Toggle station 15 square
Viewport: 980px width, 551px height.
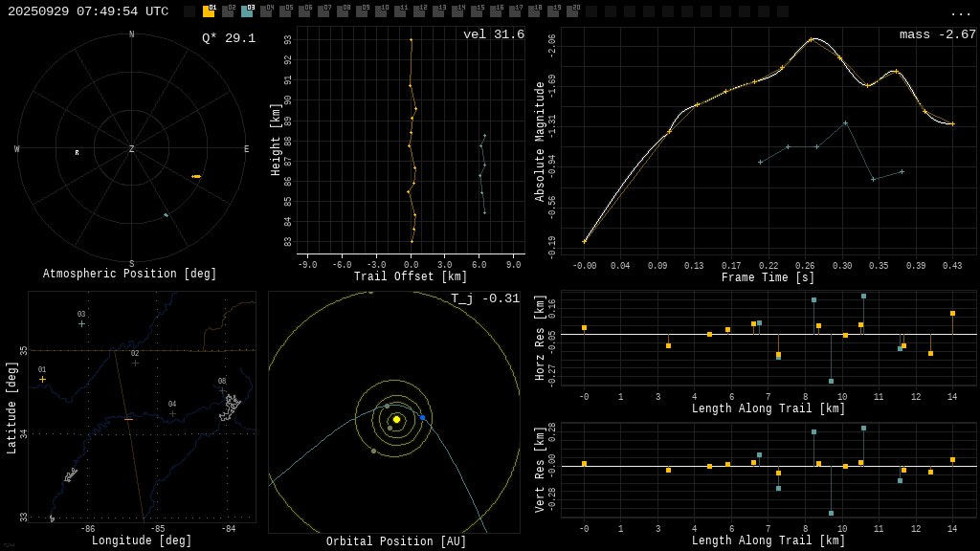coord(477,11)
